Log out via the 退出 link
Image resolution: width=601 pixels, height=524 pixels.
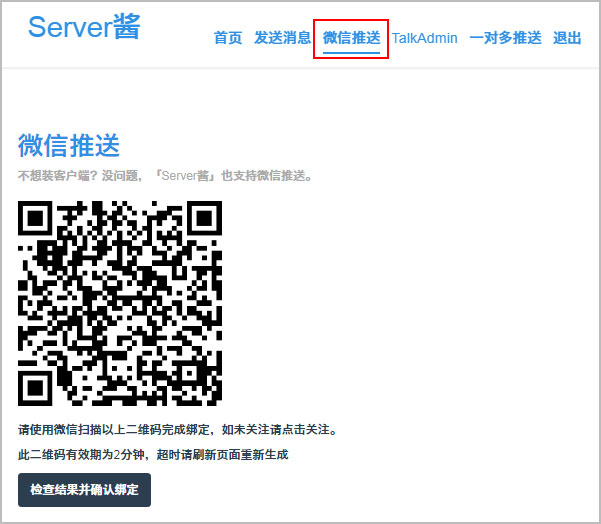click(567, 38)
